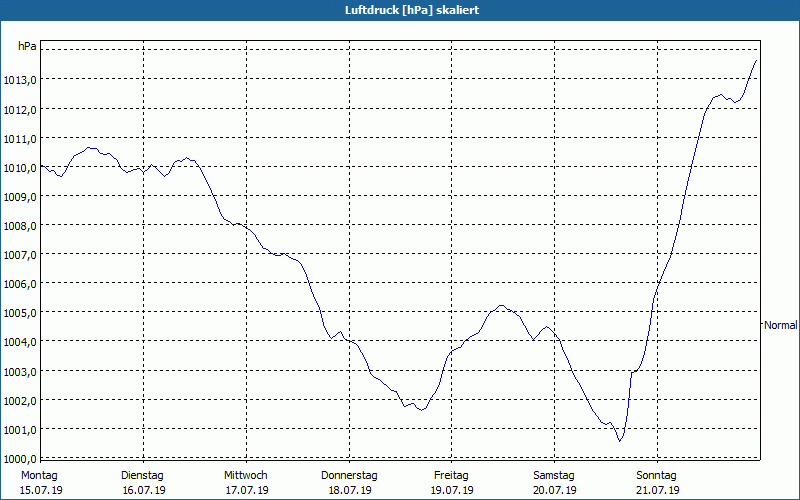Image resolution: width=800 pixels, height=500 pixels.
Task: Click the date 15.07.19
Action: 41,490
